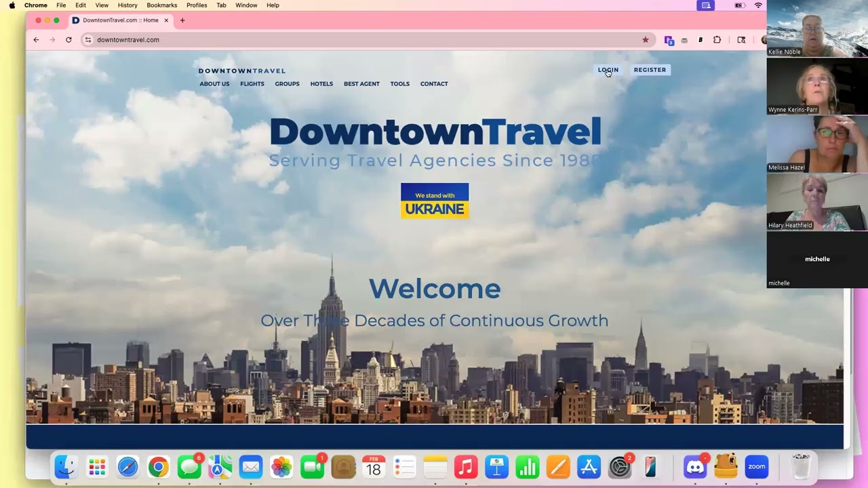Open the purple extension with badge 3

[x=669, y=40]
